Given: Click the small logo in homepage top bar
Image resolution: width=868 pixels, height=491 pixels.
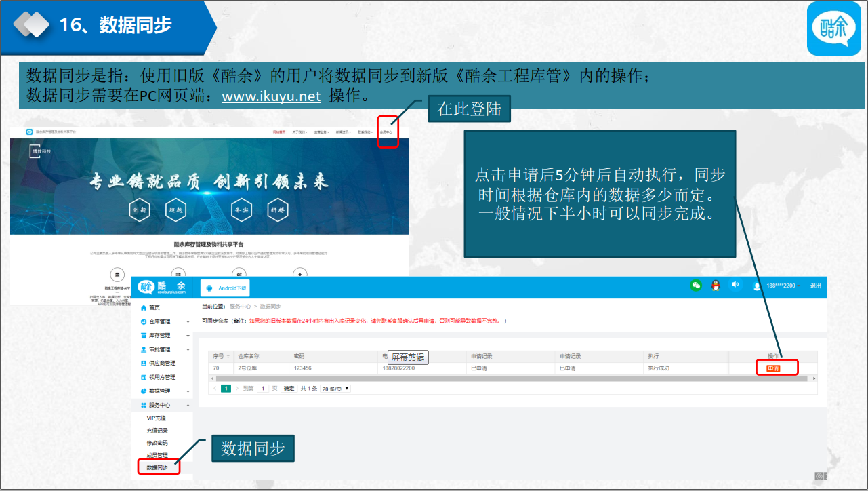Looking at the screenshot, I should [x=30, y=131].
